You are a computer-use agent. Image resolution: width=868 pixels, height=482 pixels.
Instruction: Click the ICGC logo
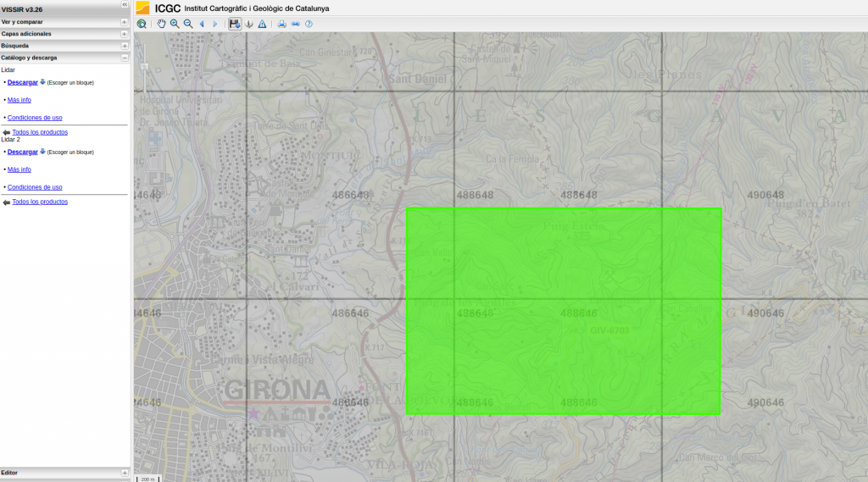[x=142, y=8]
